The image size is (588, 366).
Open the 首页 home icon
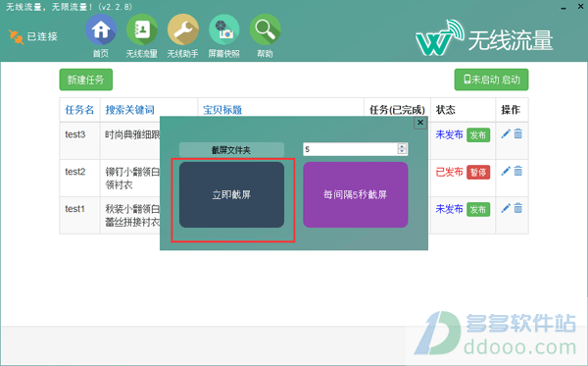(x=101, y=30)
